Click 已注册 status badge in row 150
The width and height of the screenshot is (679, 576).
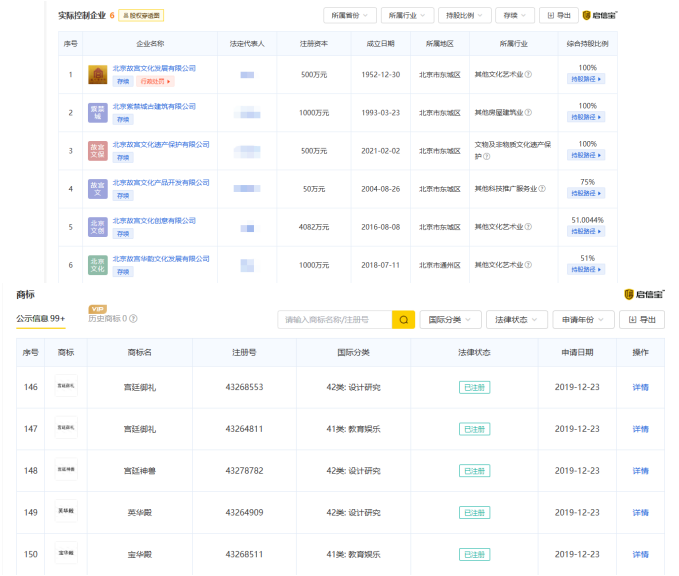pyautogui.click(x=474, y=554)
